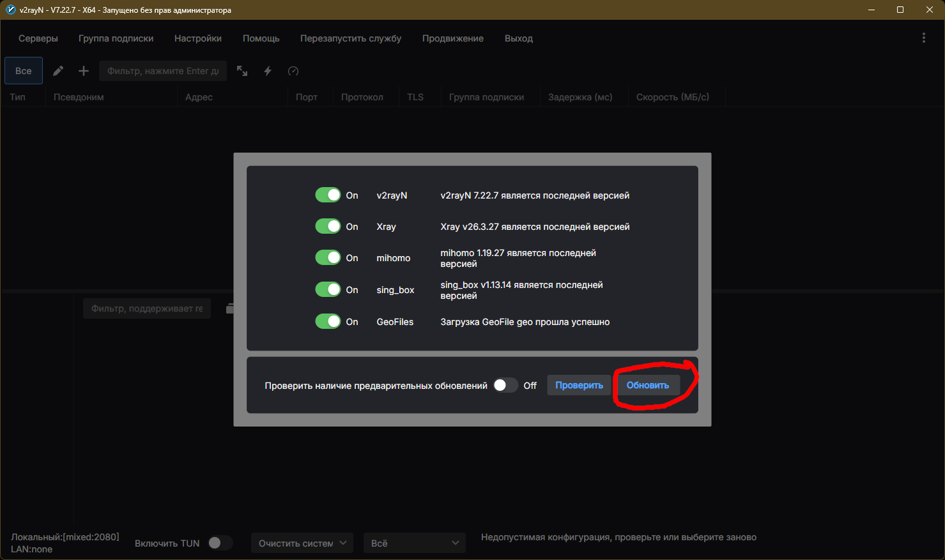Click the 'Включить TUN' label text

click(x=167, y=543)
